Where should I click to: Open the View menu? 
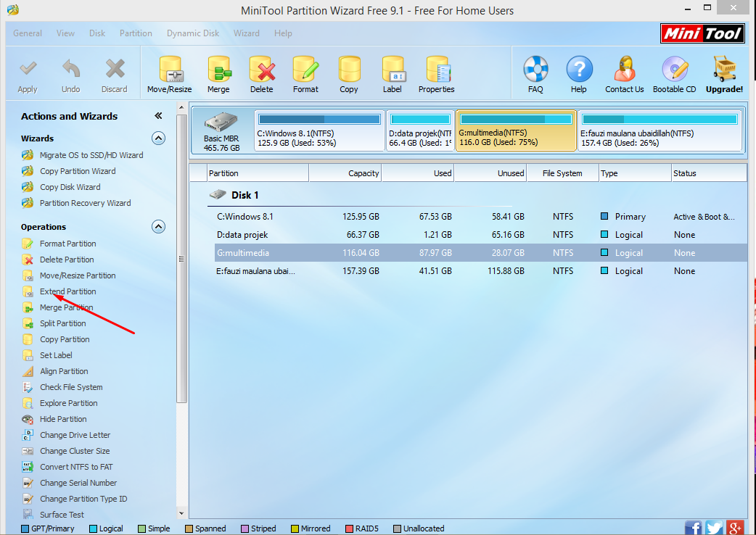pos(65,33)
